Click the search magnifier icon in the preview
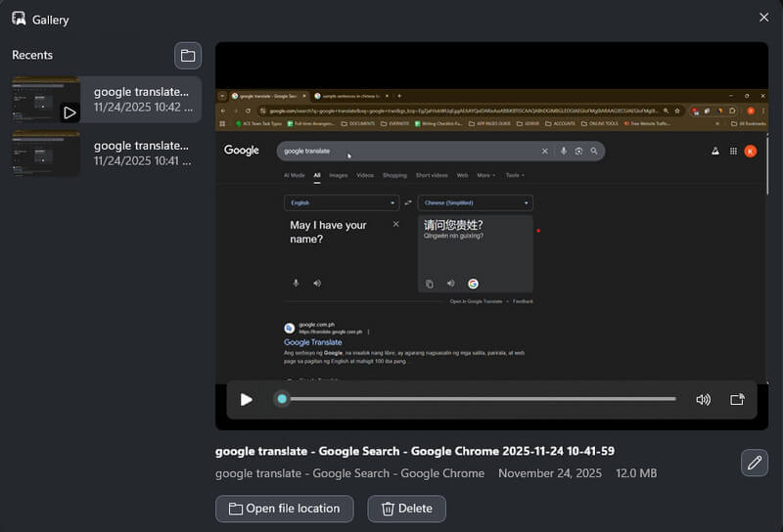The height and width of the screenshot is (532, 783). point(594,152)
